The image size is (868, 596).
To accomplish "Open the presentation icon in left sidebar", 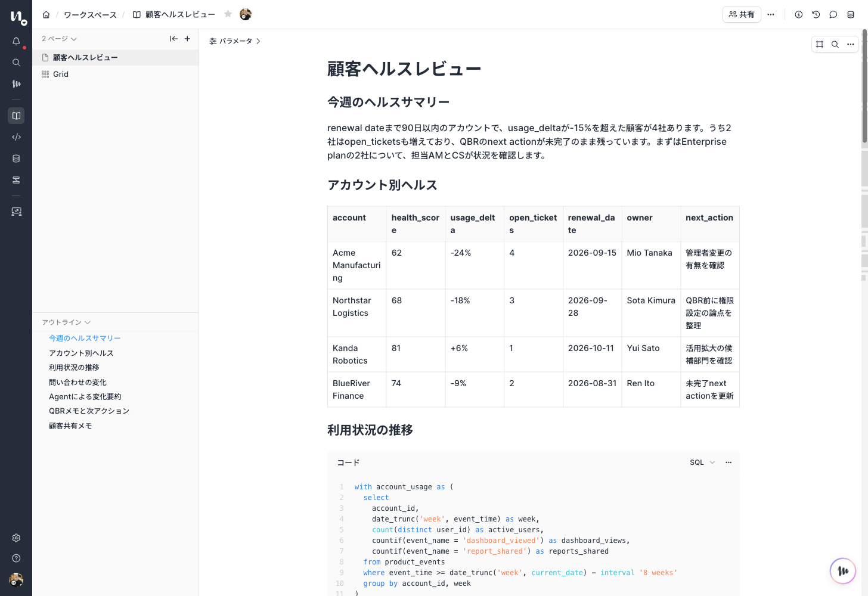I will 16,212.
